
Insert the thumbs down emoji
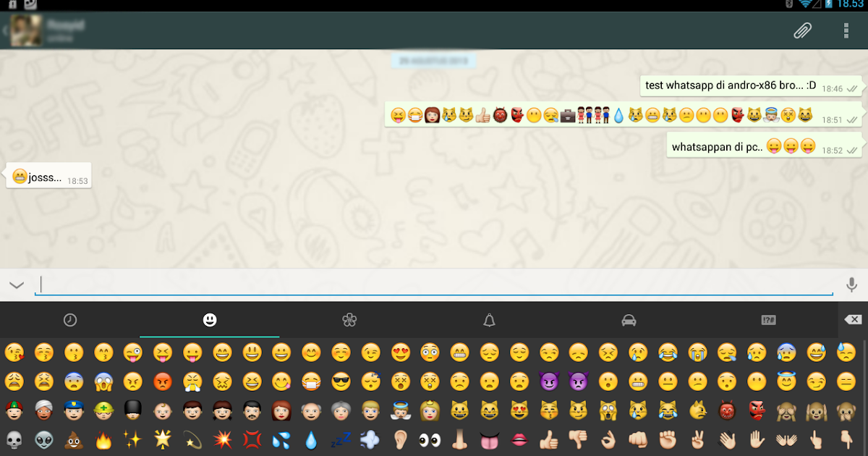tap(577, 439)
